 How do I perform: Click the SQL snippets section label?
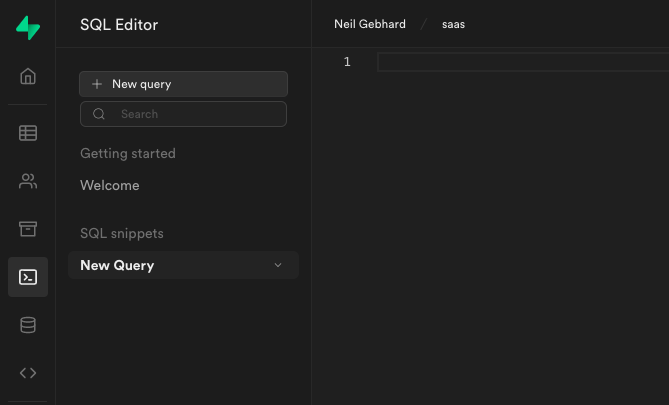122,233
